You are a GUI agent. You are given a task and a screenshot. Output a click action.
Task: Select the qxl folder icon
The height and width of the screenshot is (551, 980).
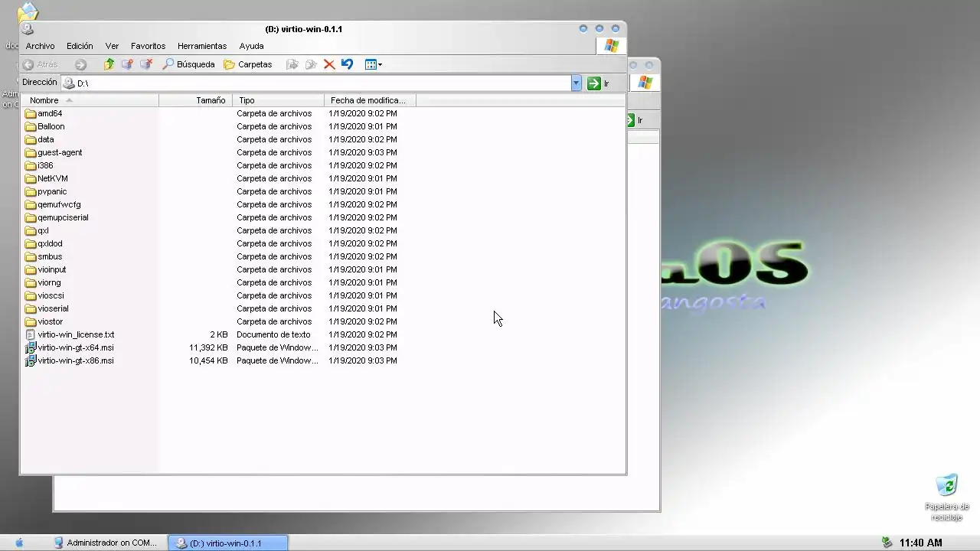pos(31,230)
